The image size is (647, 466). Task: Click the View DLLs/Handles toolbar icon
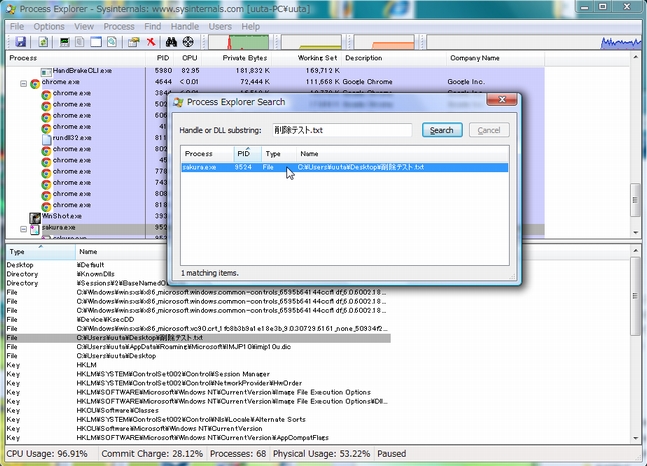click(x=112, y=42)
